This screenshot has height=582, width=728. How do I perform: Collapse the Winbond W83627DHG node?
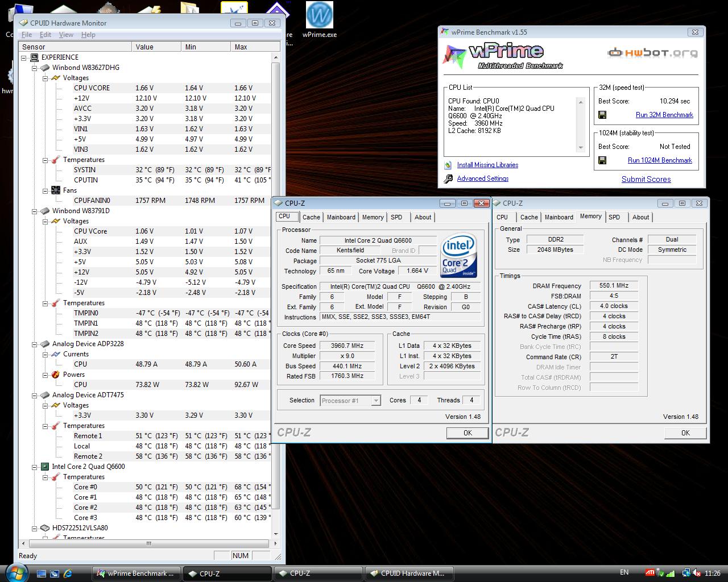click(35, 68)
